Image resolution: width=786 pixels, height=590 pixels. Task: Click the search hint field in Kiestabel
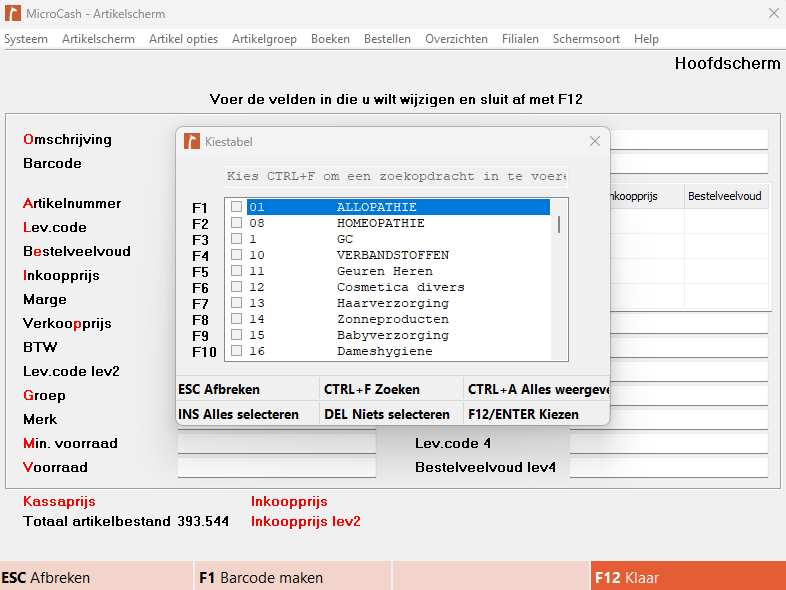click(x=397, y=176)
